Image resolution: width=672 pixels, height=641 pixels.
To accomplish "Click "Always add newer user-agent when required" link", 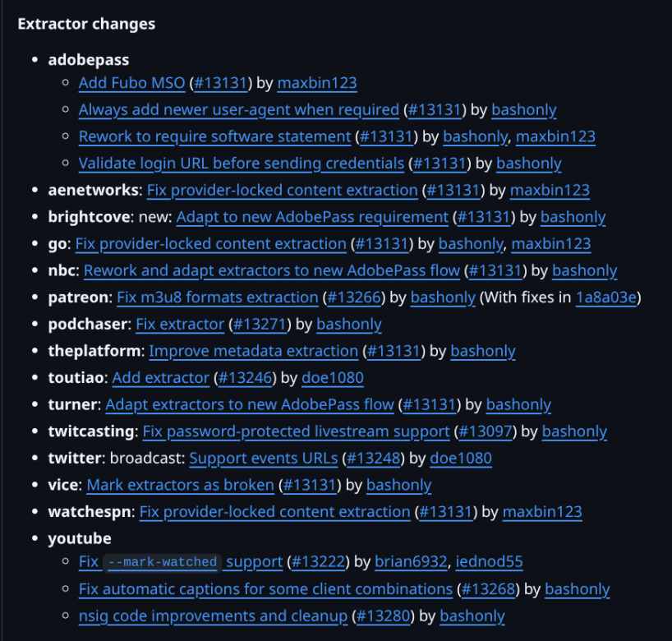I will point(238,110).
